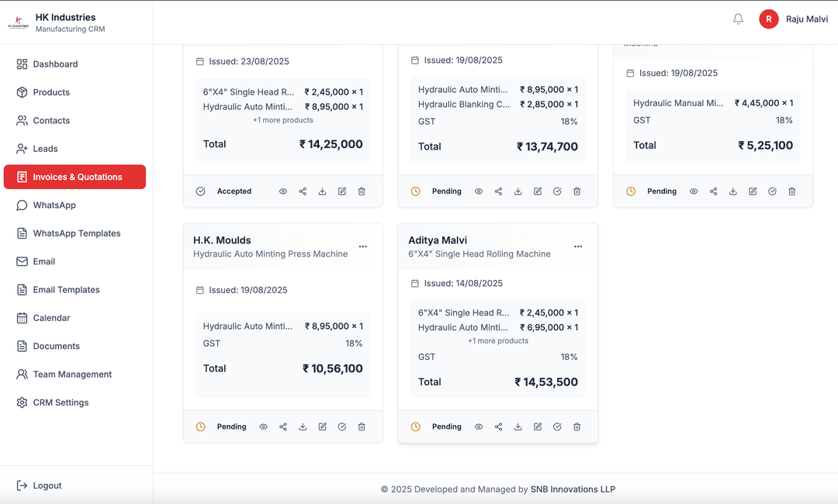The height and width of the screenshot is (504, 838).
Task: Download the Aditya Malvi quotation
Action: [x=518, y=426]
